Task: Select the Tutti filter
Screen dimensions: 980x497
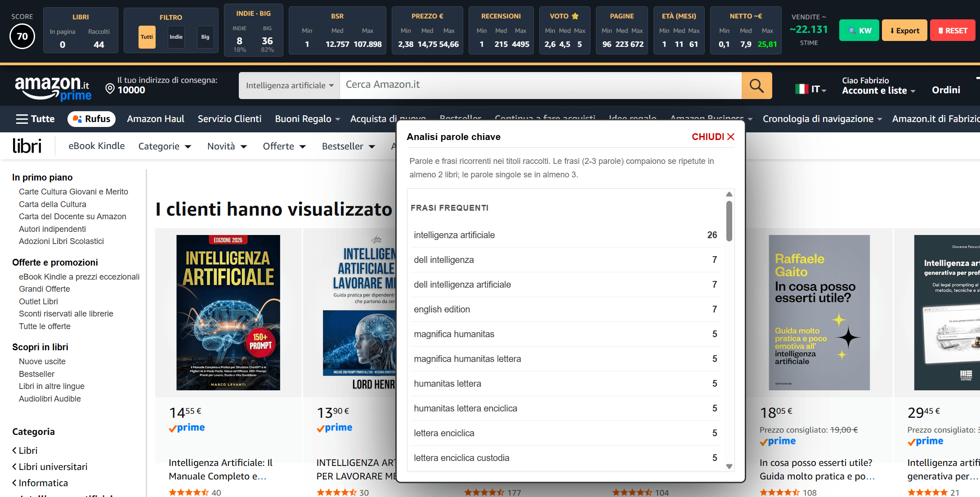Action: point(147,37)
